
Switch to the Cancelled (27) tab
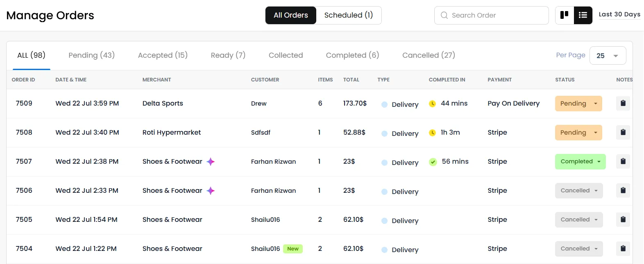click(x=429, y=55)
